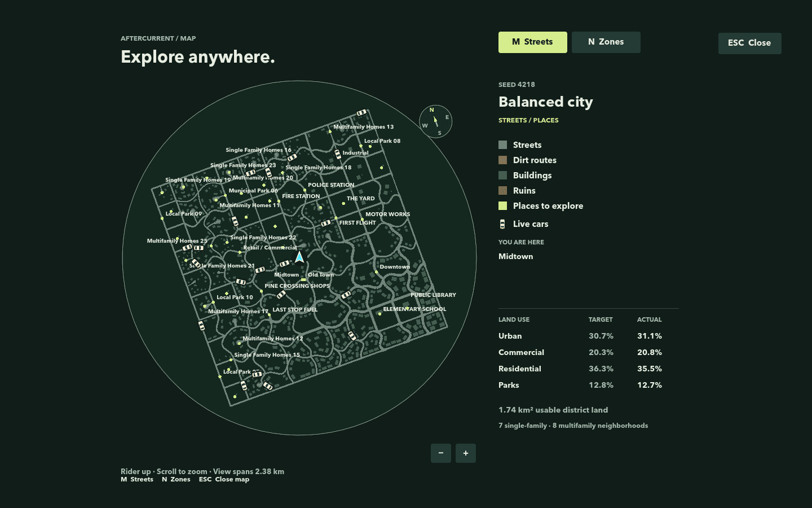Screen dimensions: 812x508
Task: Switch to the M Streets map mode
Action: point(533,42)
